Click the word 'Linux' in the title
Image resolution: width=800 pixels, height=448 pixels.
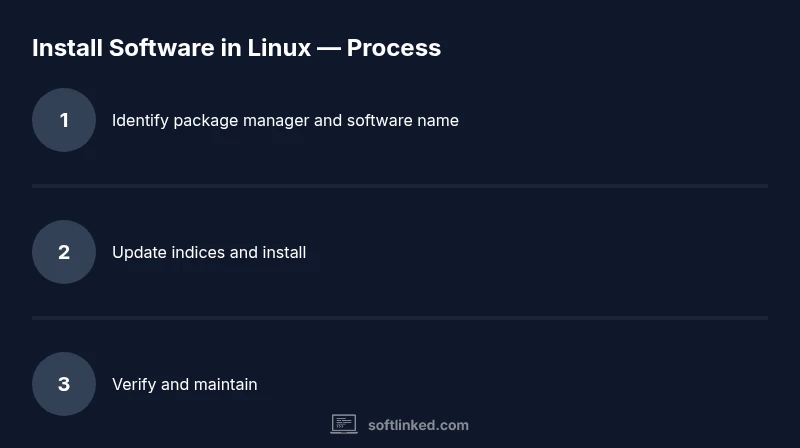coord(279,47)
